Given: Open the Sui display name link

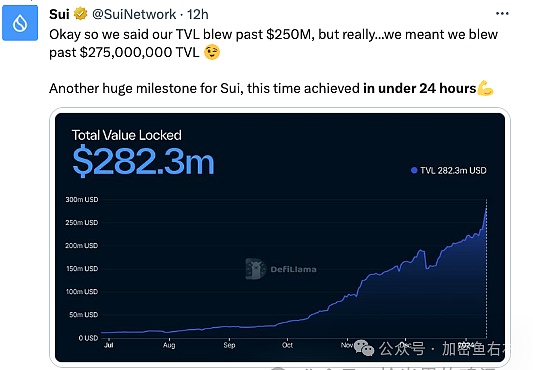Looking at the screenshot, I should [x=59, y=14].
